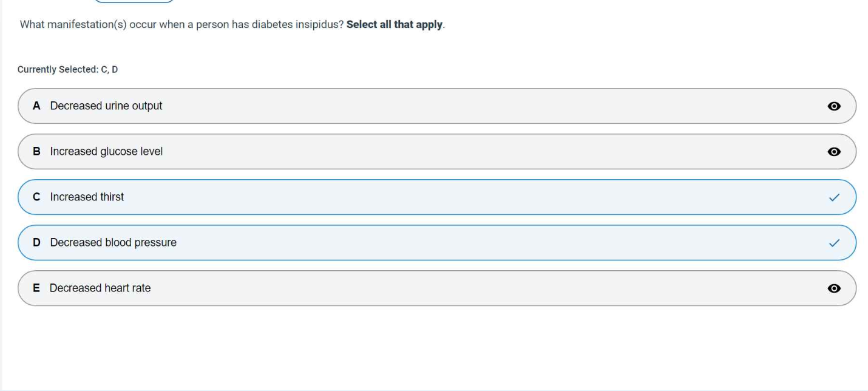Click the eye icon on Decreased urine output
The image size is (868, 391).
click(x=834, y=106)
